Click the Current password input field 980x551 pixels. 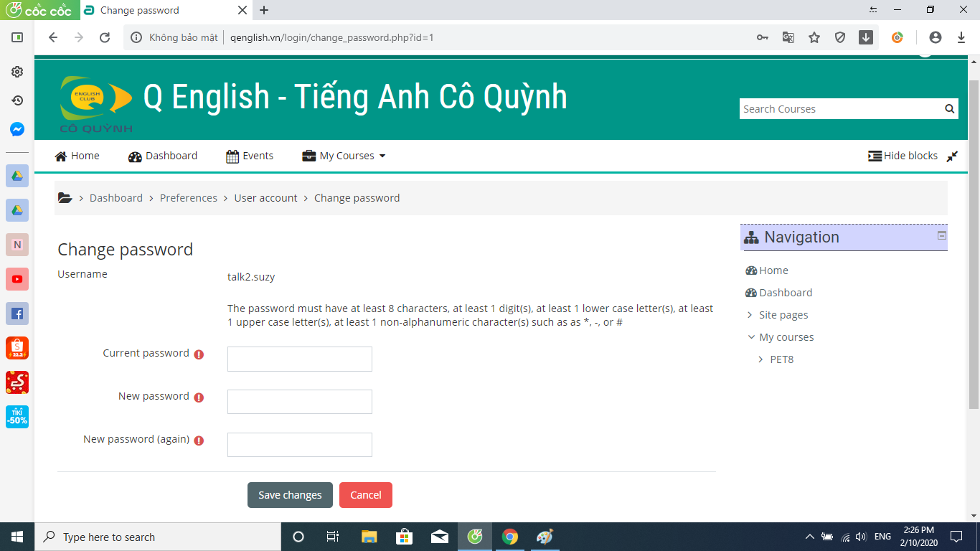tap(300, 359)
